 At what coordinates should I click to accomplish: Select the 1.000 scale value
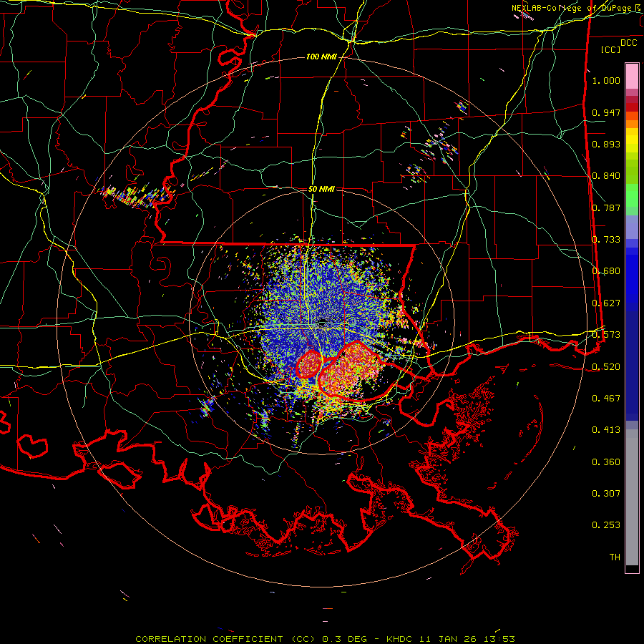click(606, 80)
